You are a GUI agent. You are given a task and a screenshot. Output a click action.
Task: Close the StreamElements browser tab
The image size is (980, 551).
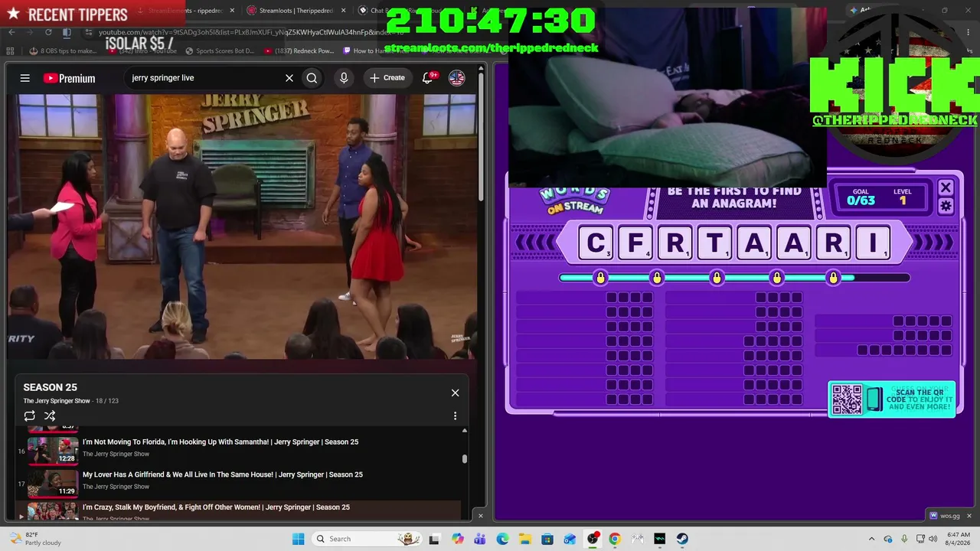point(230,11)
